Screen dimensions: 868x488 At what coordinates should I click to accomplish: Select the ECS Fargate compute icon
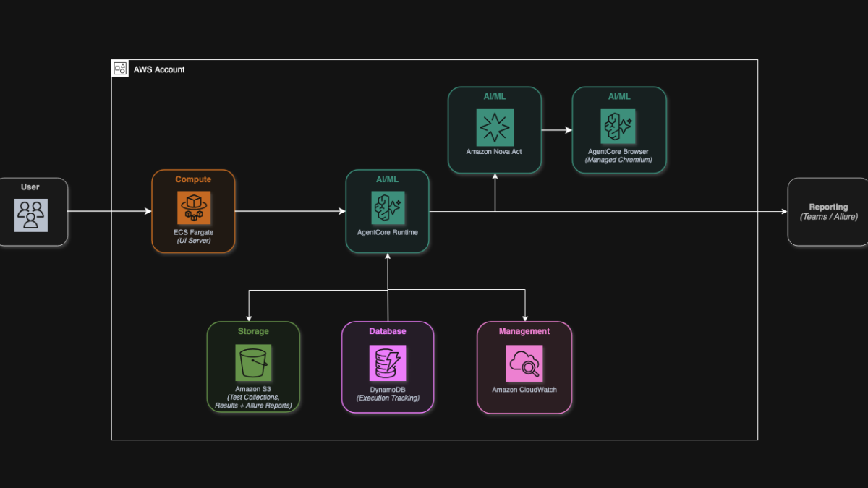coord(194,208)
